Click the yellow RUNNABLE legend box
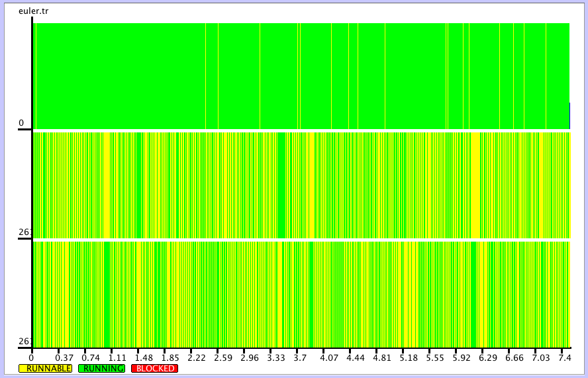The height and width of the screenshot is (378, 588). pyautogui.click(x=46, y=368)
